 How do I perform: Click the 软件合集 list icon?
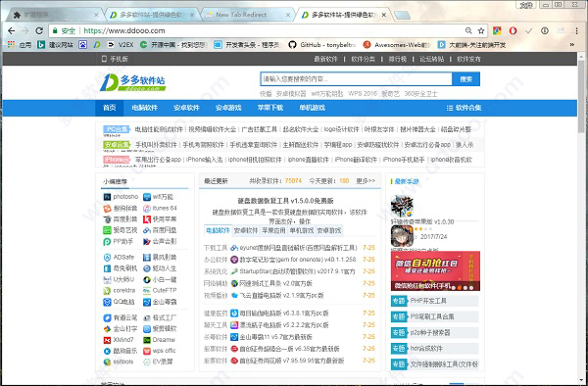pos(450,108)
